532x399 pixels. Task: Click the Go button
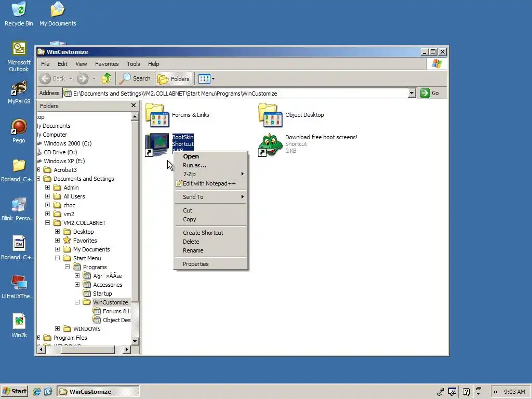tap(430, 93)
